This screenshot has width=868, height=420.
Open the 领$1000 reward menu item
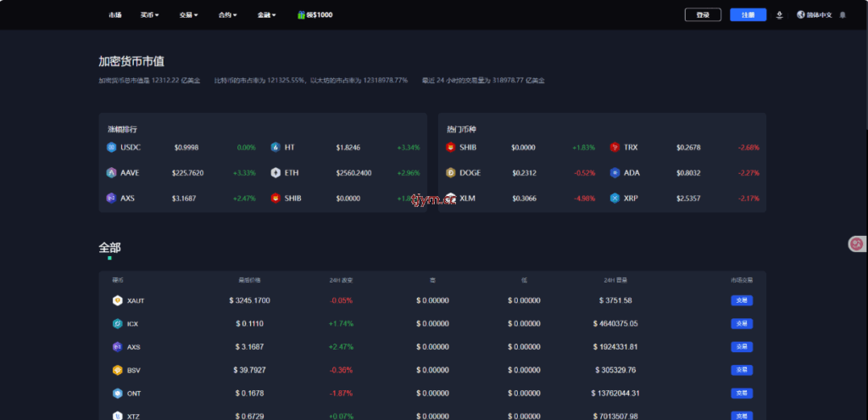(x=314, y=15)
